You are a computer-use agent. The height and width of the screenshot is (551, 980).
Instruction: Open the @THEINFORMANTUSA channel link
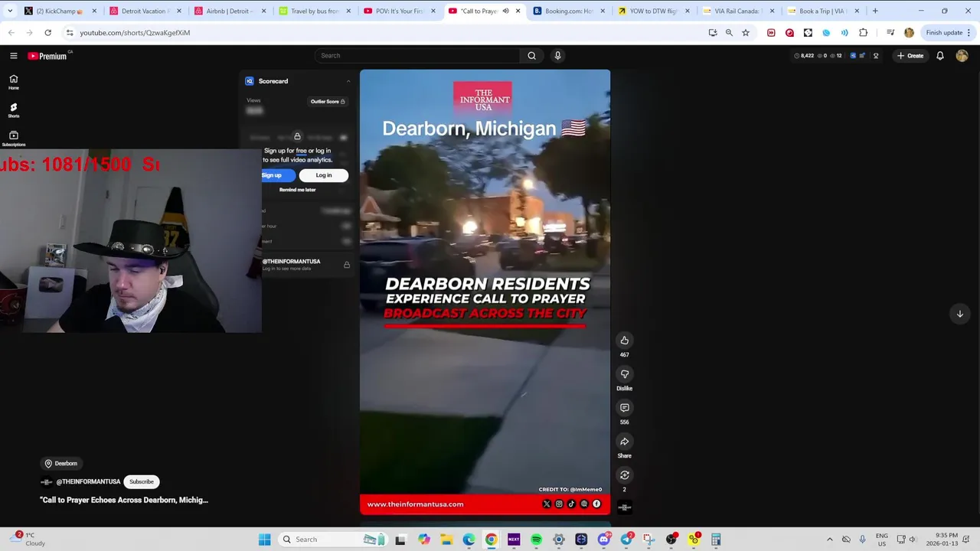[88, 482]
